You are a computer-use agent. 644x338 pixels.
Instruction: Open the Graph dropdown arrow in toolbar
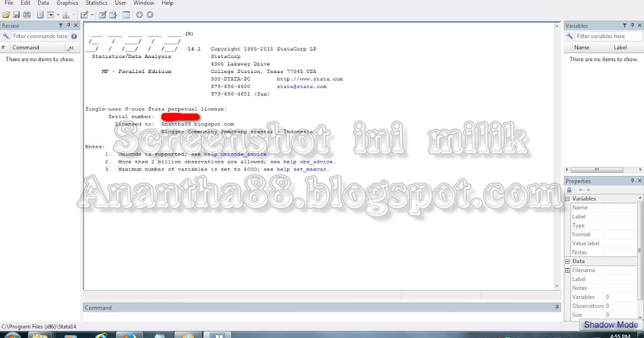(x=74, y=15)
